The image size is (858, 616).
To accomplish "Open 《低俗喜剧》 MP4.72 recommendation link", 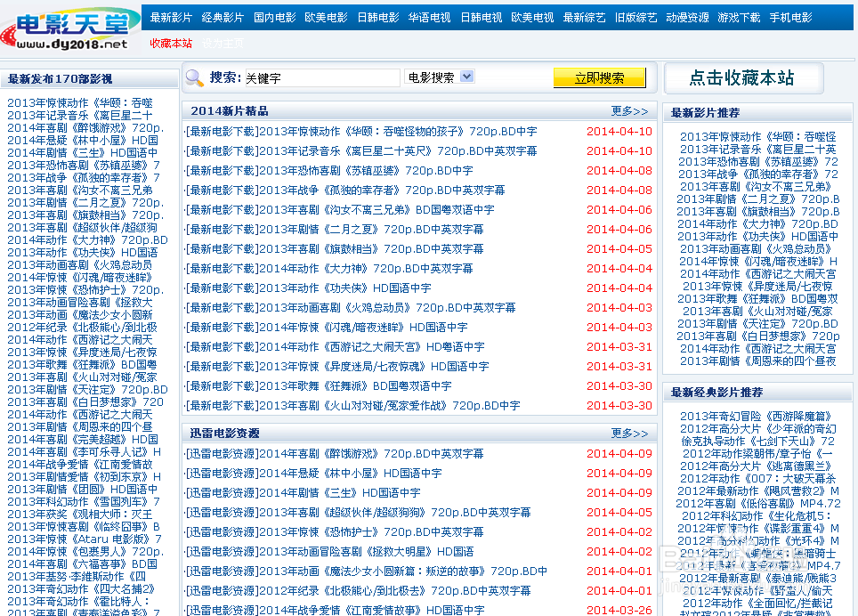I will [x=757, y=503].
